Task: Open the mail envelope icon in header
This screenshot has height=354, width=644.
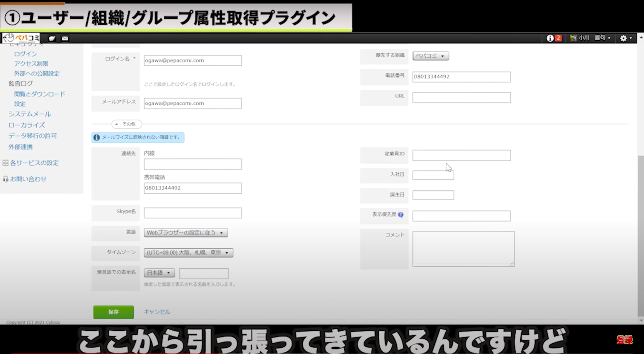Action: tap(65, 38)
